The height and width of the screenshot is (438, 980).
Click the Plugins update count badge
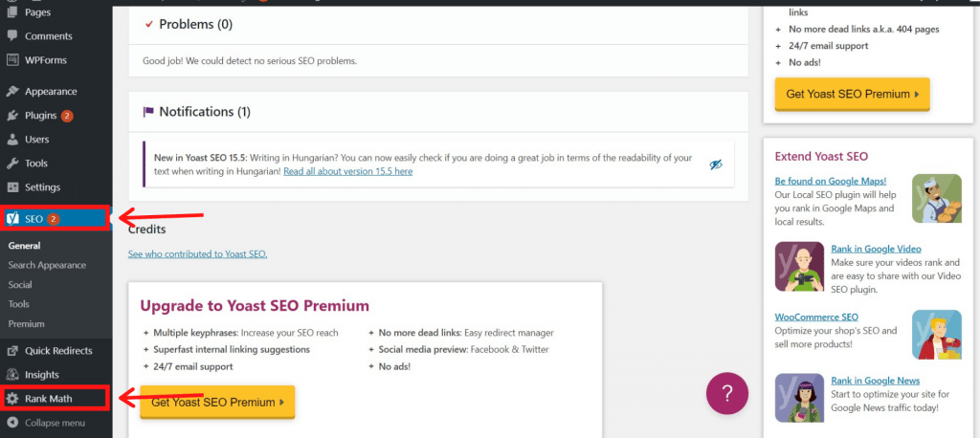[67, 116]
